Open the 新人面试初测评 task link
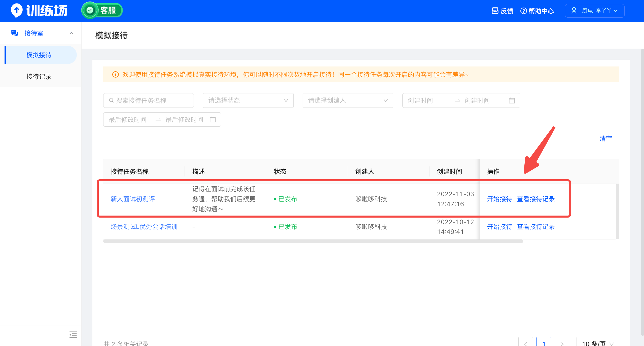This screenshot has width=644, height=346. [x=133, y=199]
